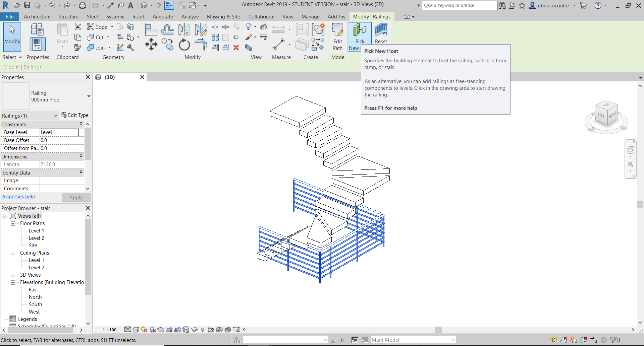Activate Mirror - Draw Axis tool

click(201, 30)
